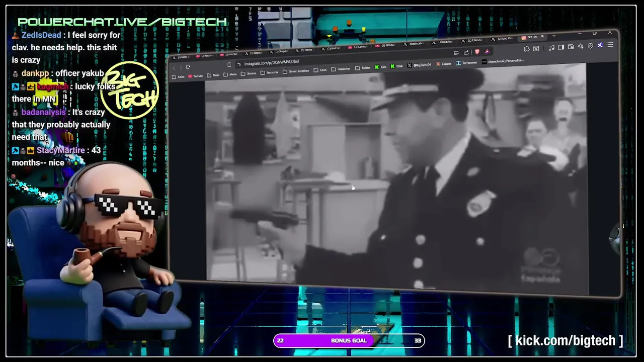Open the Leo AI sparkle icon
This screenshot has width=644, height=362.
pos(581,46)
